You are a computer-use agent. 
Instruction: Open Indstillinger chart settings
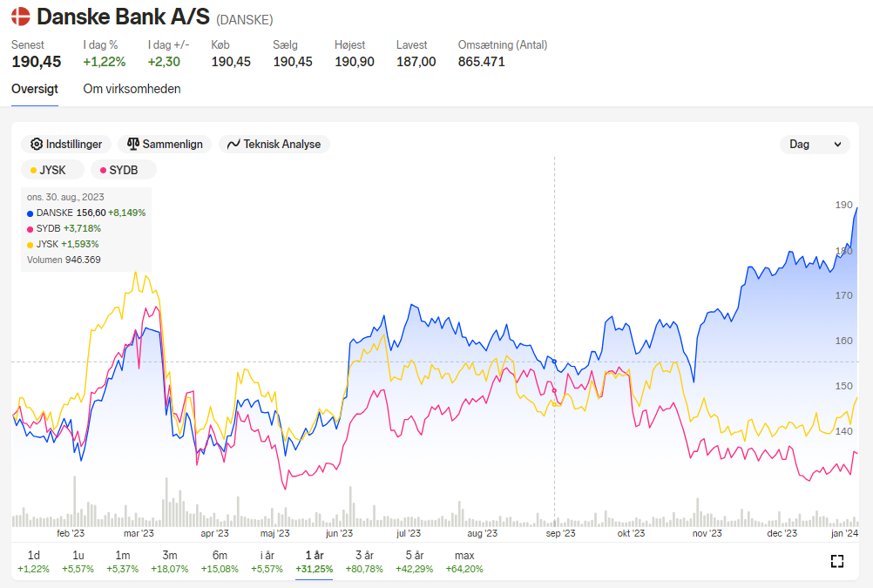pyautogui.click(x=66, y=145)
